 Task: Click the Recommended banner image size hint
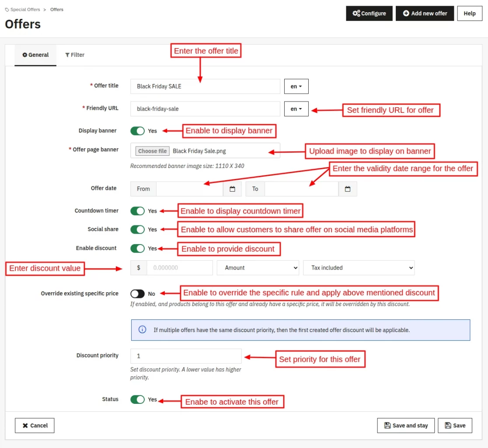click(x=187, y=166)
